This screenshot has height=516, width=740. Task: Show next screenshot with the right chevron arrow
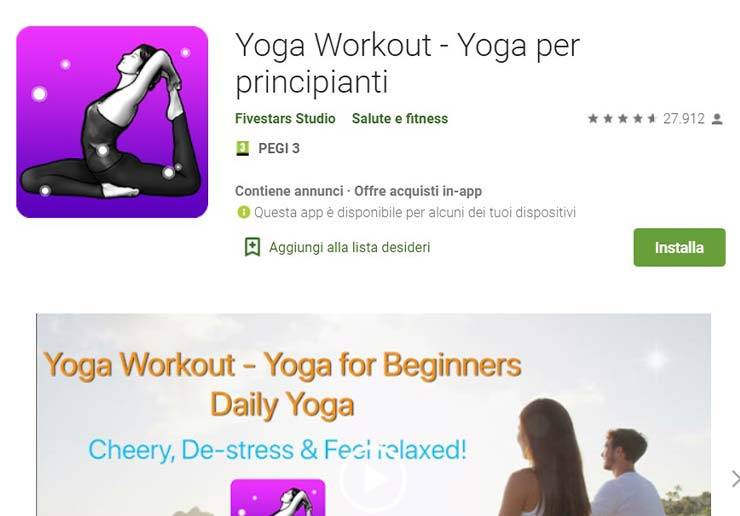(x=735, y=478)
